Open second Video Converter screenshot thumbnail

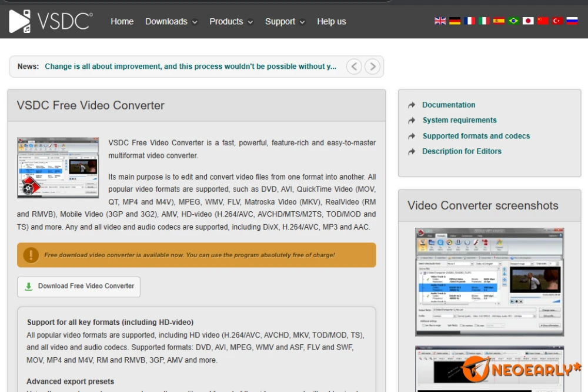click(489, 368)
